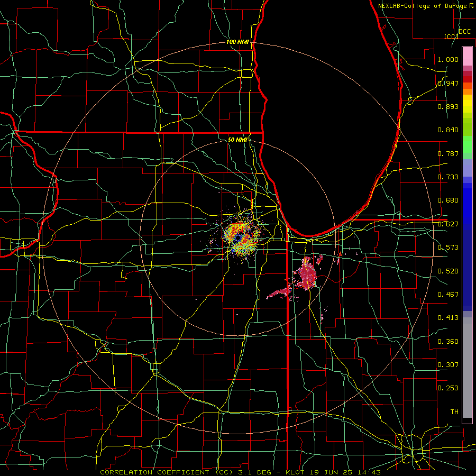This screenshot has width=476, height=476.
Task: Click the "KLOT" station identifier
Action: (295, 472)
